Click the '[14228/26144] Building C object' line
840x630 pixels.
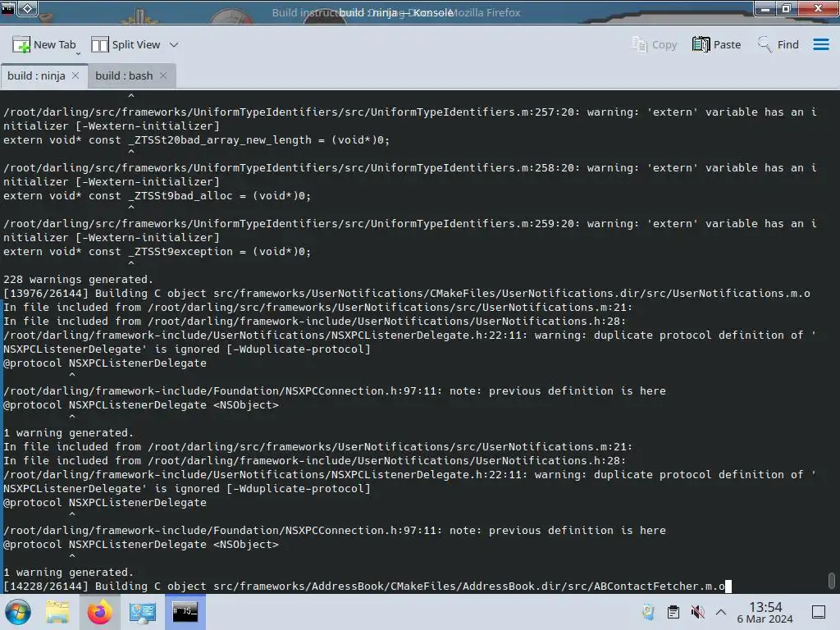click(x=364, y=586)
